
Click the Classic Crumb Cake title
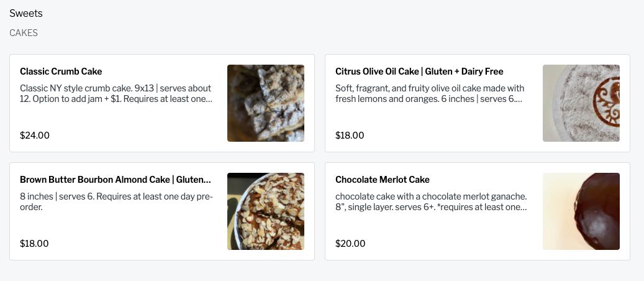pyautogui.click(x=61, y=71)
